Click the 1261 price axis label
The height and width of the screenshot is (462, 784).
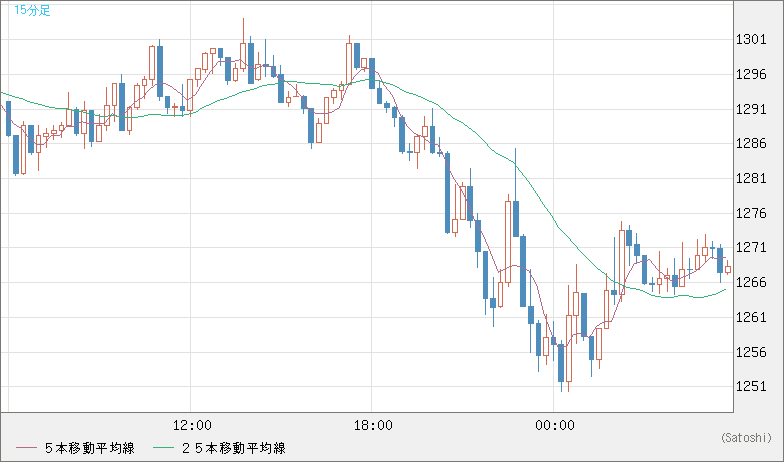[751, 318]
